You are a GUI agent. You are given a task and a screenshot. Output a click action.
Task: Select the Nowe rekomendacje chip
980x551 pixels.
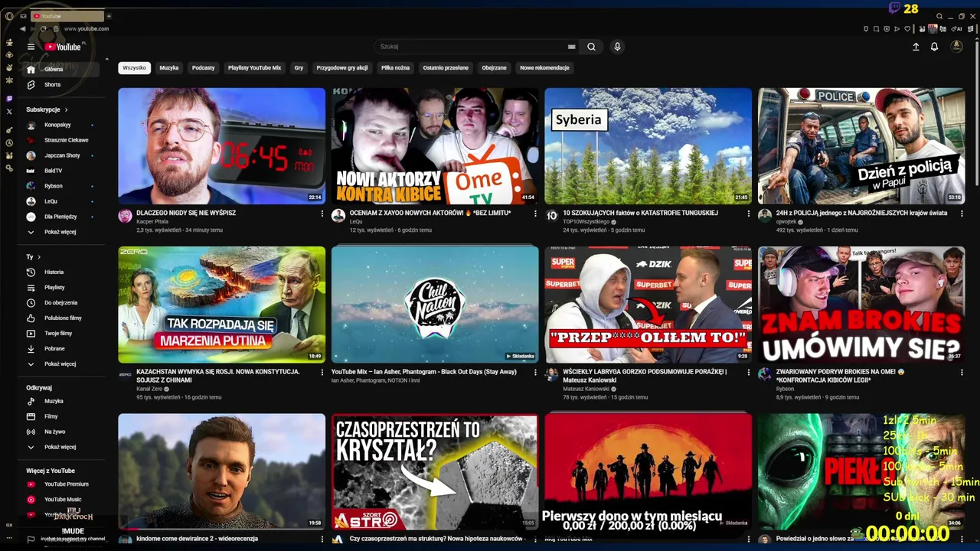click(x=544, y=68)
